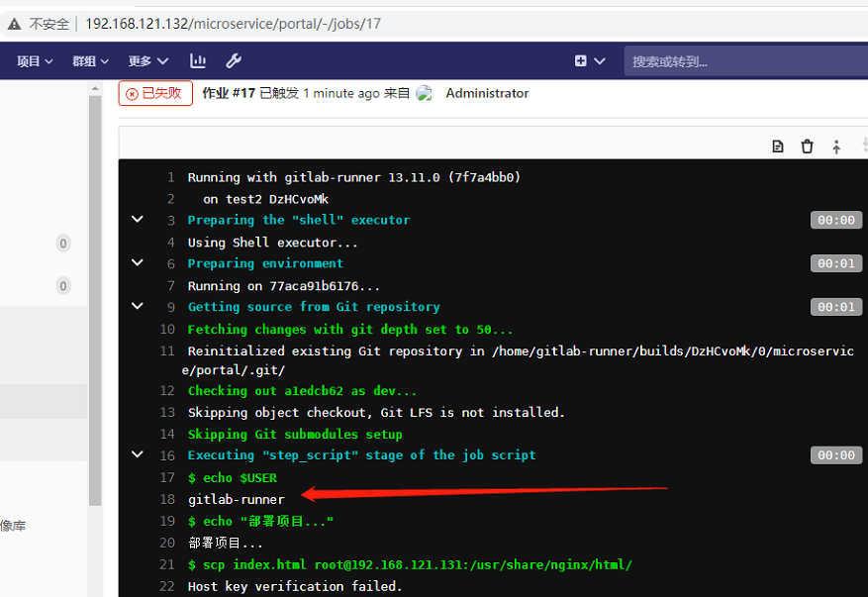Screen dimensions: 868x597
Task: Expand the dropdown arrow beside plus icon
Action: [600, 61]
